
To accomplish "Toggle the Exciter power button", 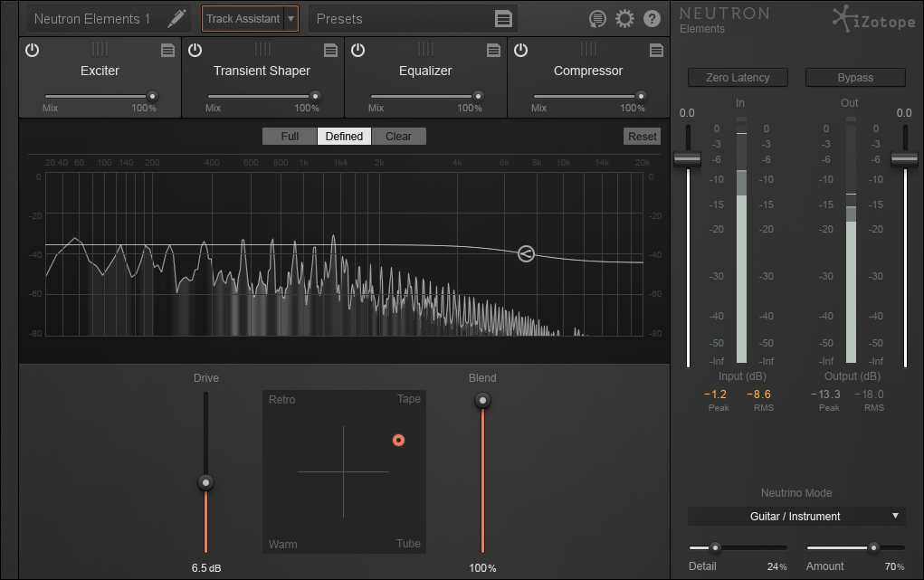I will [x=33, y=50].
